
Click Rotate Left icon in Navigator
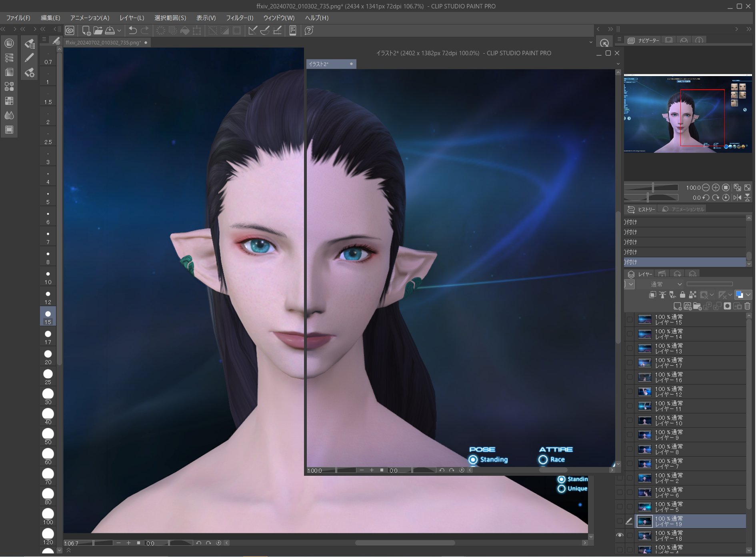[706, 197]
